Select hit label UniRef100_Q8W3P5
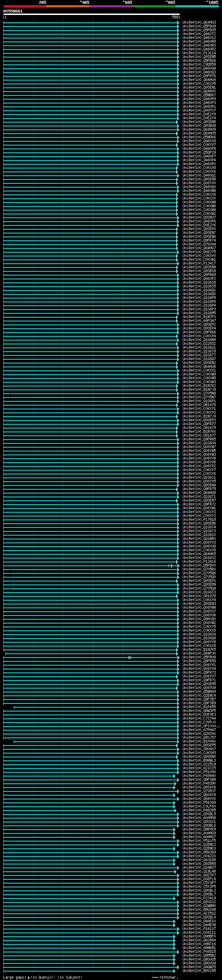 199,711
